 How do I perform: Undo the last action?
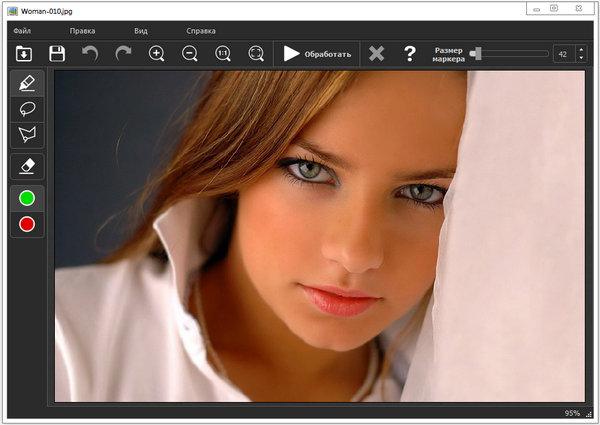coord(90,53)
